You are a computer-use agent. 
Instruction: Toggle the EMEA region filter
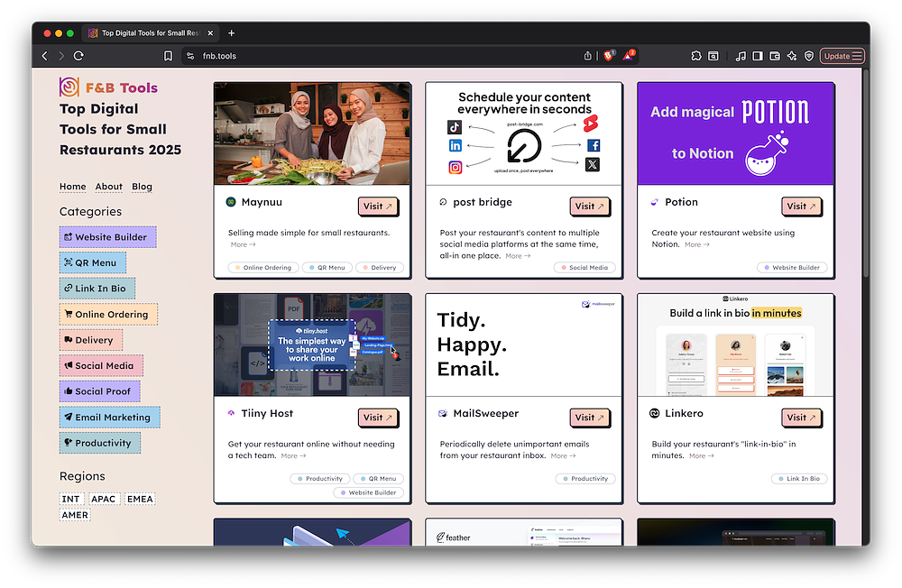click(x=139, y=499)
